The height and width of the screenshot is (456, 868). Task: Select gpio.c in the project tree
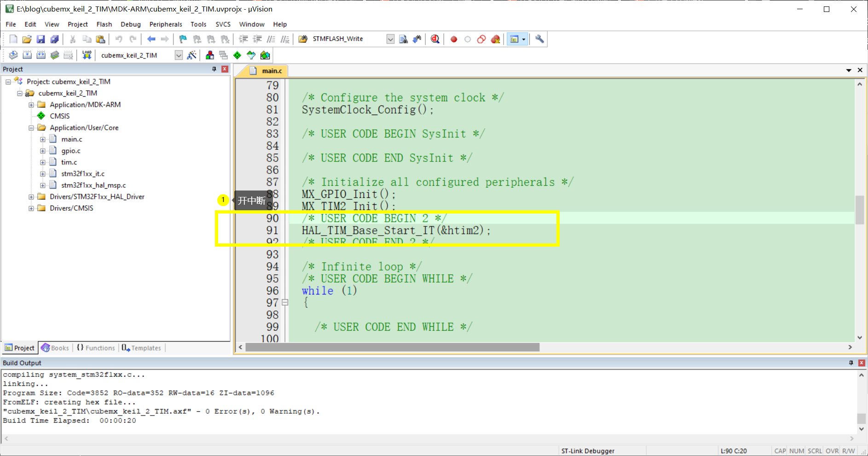point(71,150)
